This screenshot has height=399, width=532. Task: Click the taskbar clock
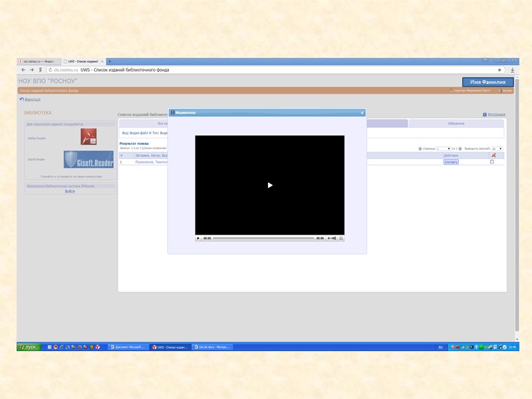click(x=512, y=347)
